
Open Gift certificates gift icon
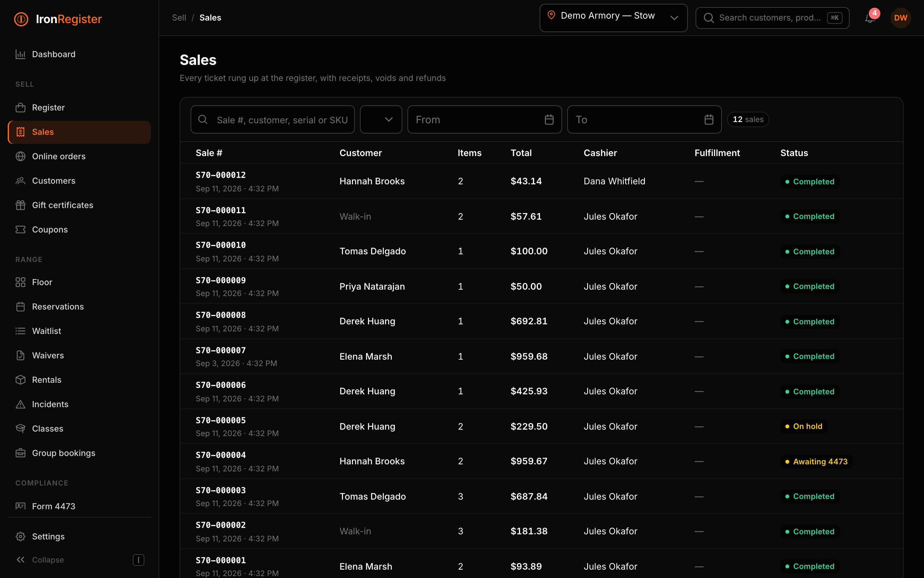[x=21, y=205]
